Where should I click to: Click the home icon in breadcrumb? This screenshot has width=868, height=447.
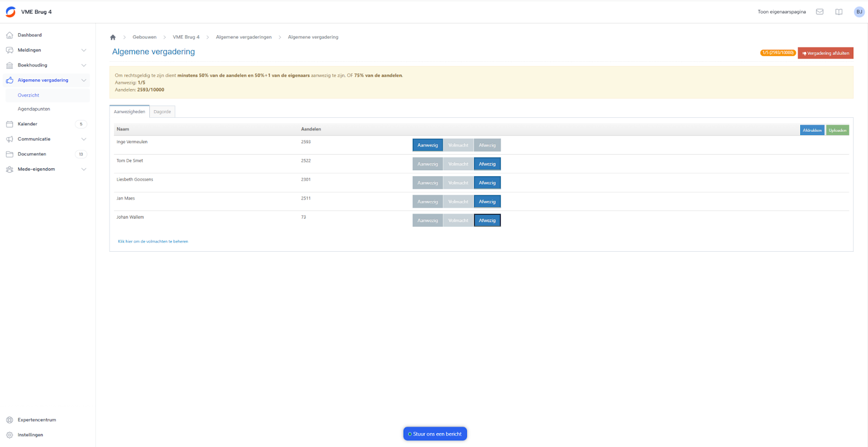coord(113,37)
